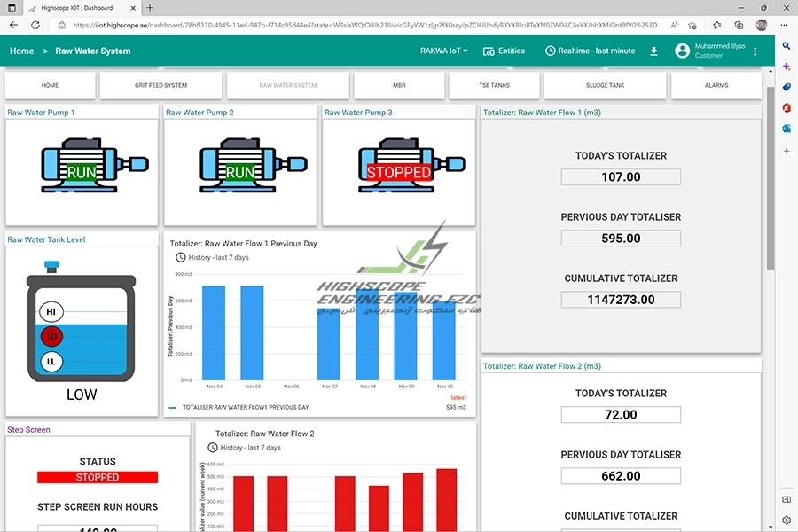
Task: Reload the page with refresh icon
Action: pyautogui.click(x=35, y=25)
